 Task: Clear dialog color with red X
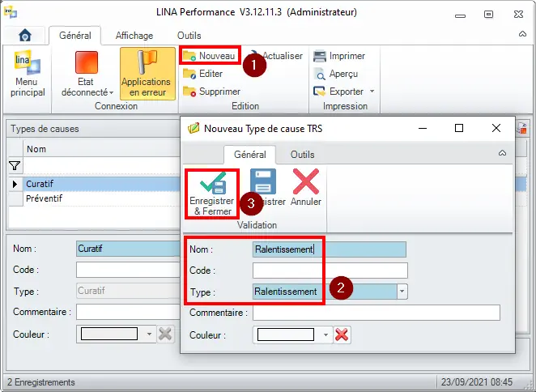tap(342, 334)
